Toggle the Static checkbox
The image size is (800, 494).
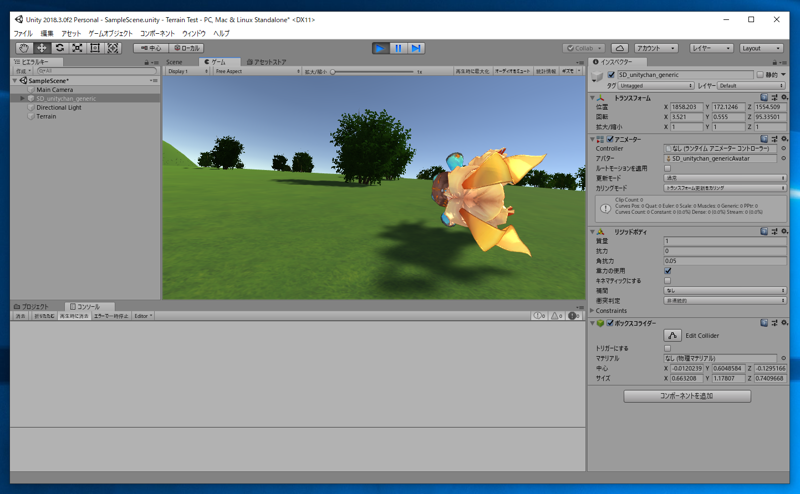pos(760,75)
